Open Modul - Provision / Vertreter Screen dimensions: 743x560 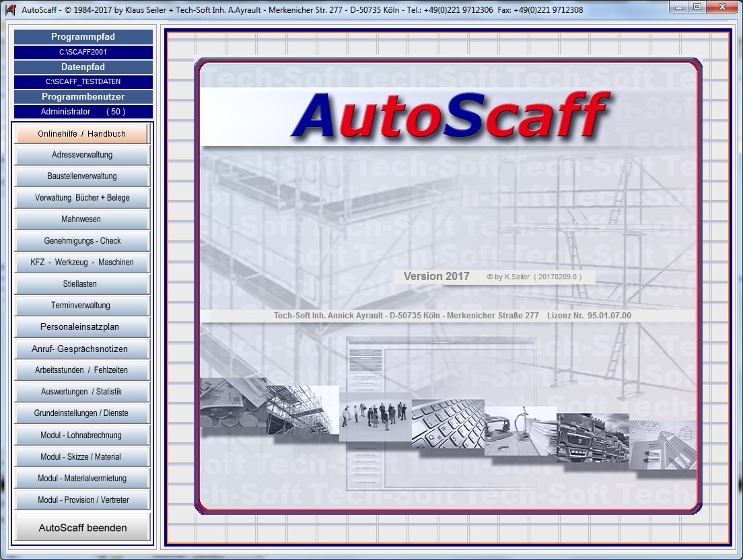82,500
